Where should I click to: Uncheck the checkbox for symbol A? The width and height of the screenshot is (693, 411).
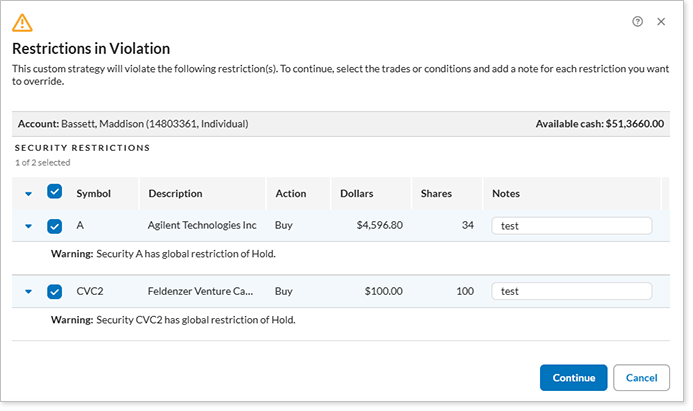click(55, 226)
